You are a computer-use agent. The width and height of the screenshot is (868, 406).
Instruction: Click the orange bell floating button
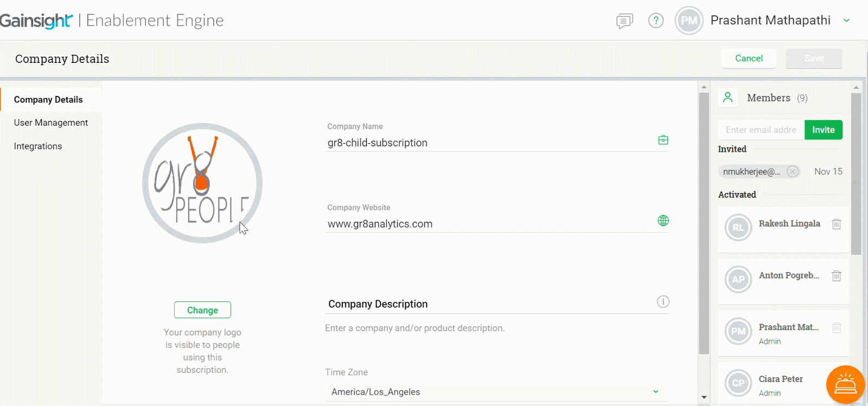click(x=845, y=385)
